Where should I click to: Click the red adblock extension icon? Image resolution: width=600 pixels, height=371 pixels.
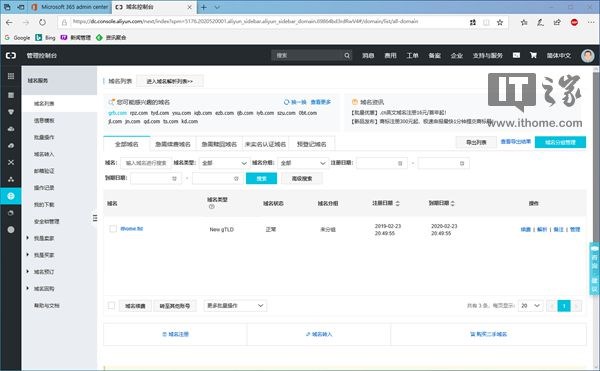[574, 23]
